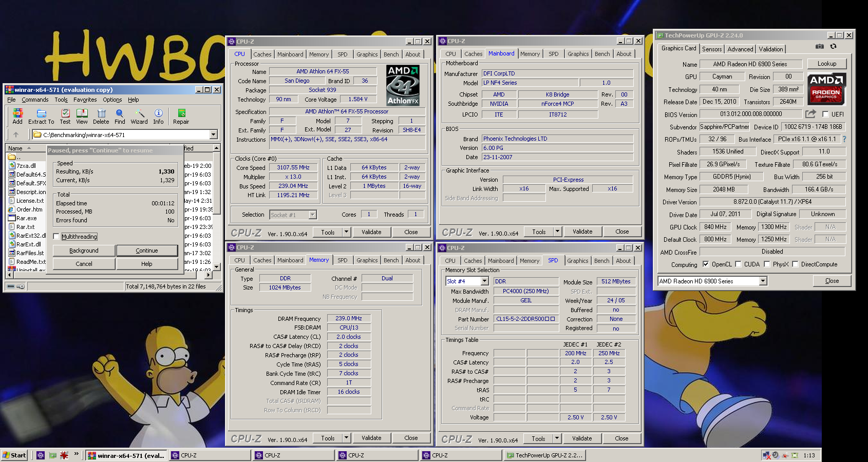
Task: Open the Slot #4 dropdown in SPD window
Action: click(x=484, y=281)
